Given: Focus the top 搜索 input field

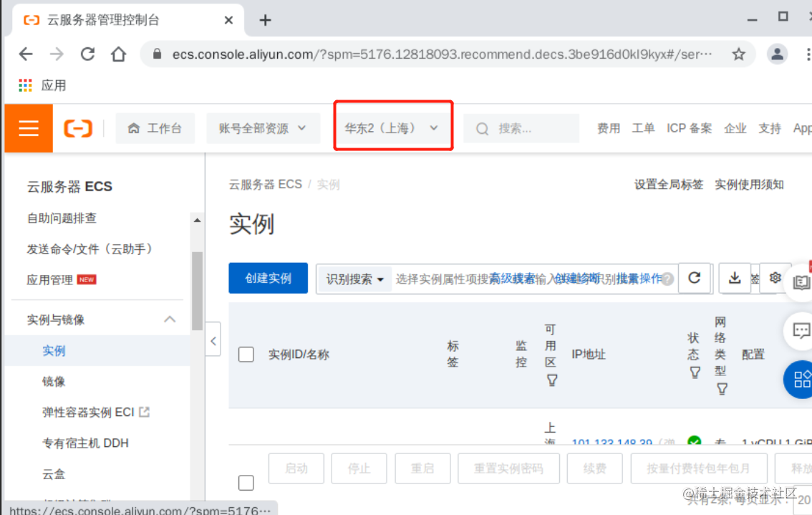Looking at the screenshot, I should [521, 128].
